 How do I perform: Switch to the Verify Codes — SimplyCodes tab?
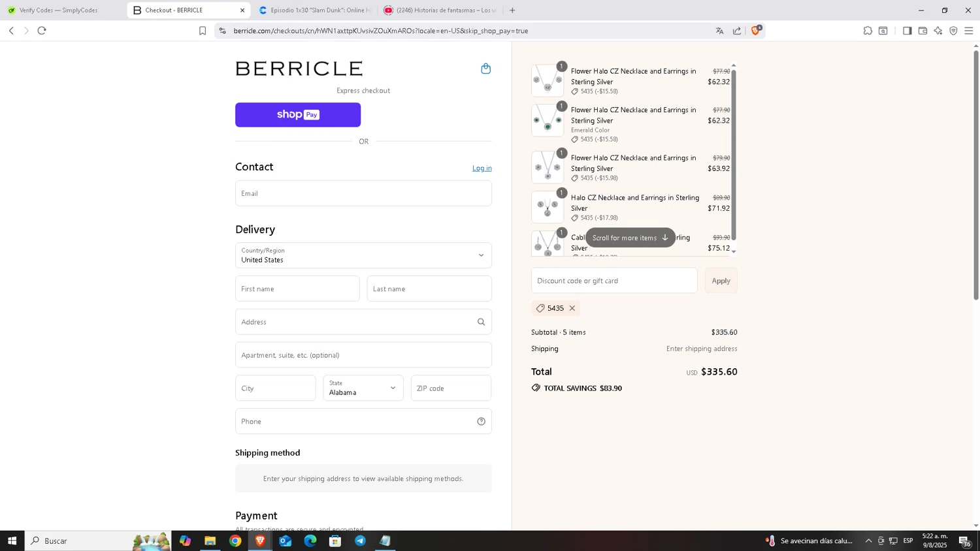point(58,10)
